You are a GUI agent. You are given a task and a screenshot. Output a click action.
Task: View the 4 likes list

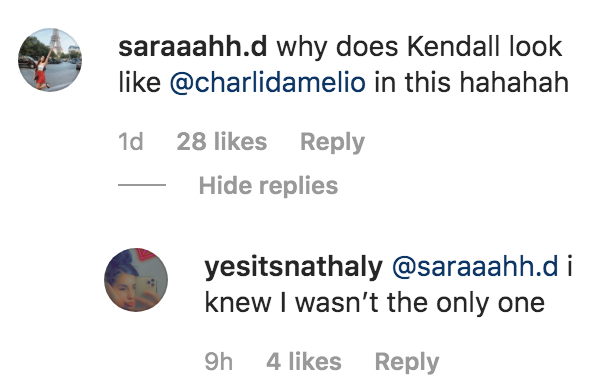304,362
